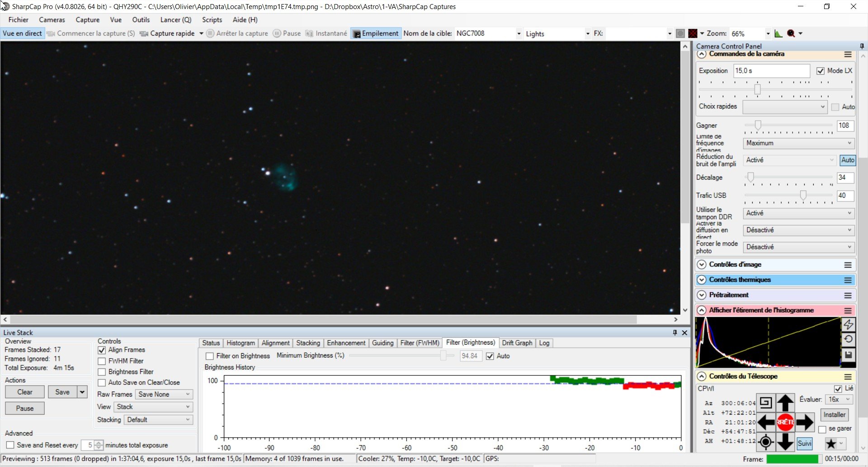Toggle the Mode LX checkbox
Screen dimensions: 868x467
[x=821, y=71]
